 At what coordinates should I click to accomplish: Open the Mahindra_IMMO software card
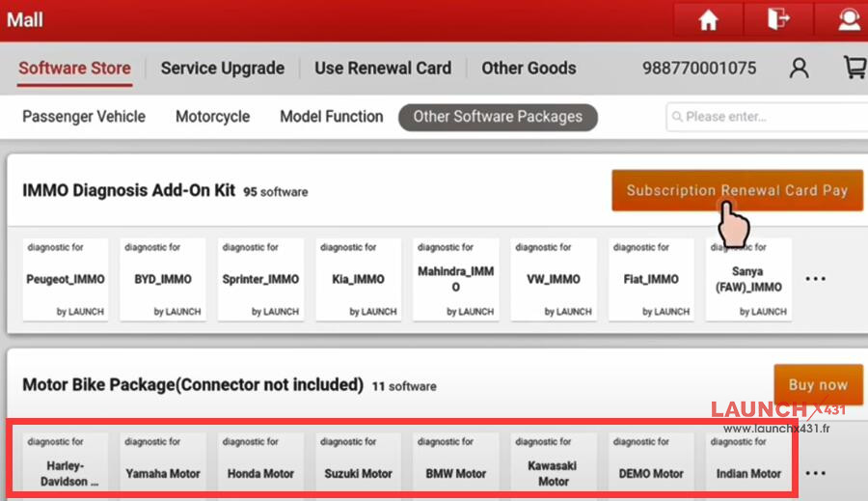455,279
